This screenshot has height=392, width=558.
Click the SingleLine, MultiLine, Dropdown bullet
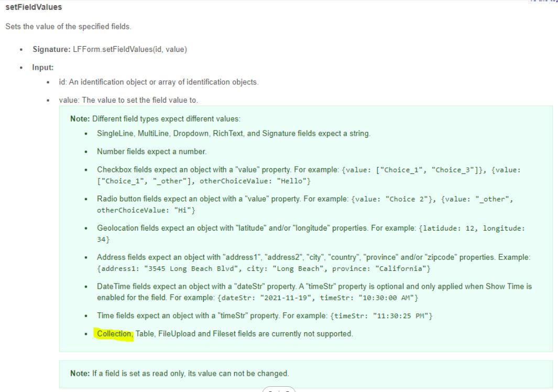click(234, 134)
